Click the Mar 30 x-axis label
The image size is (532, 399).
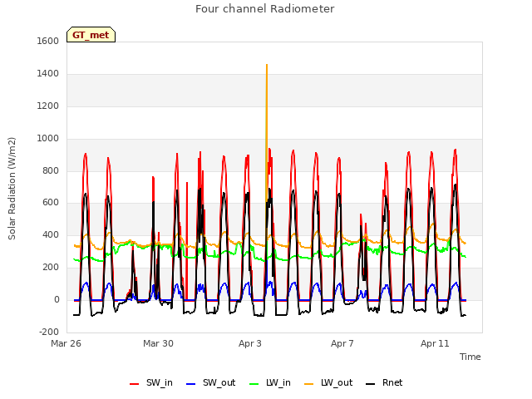click(158, 343)
